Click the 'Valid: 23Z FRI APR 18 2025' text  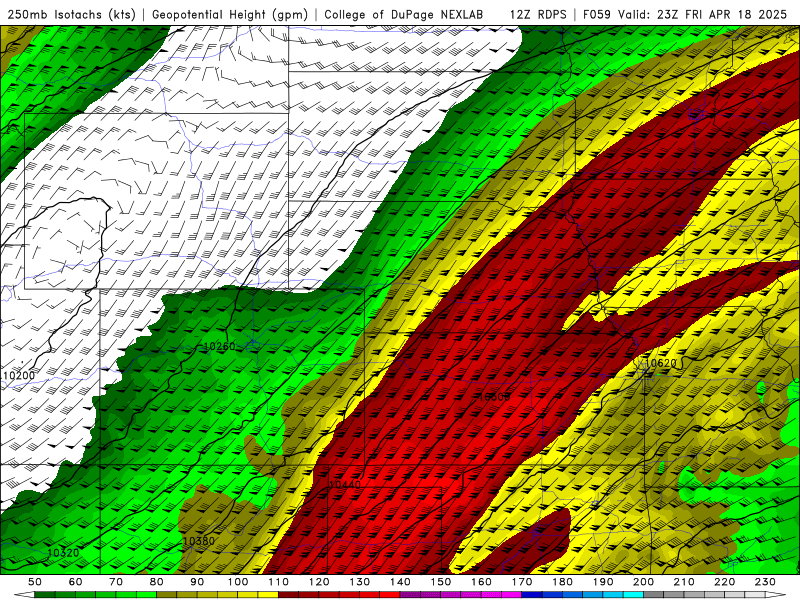[x=703, y=14]
